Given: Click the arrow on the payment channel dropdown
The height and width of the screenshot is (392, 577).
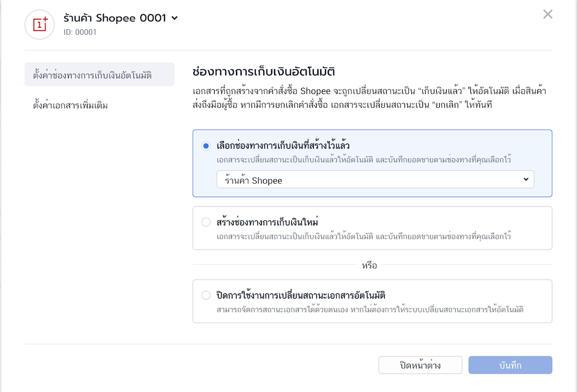Looking at the screenshot, I should point(525,180).
